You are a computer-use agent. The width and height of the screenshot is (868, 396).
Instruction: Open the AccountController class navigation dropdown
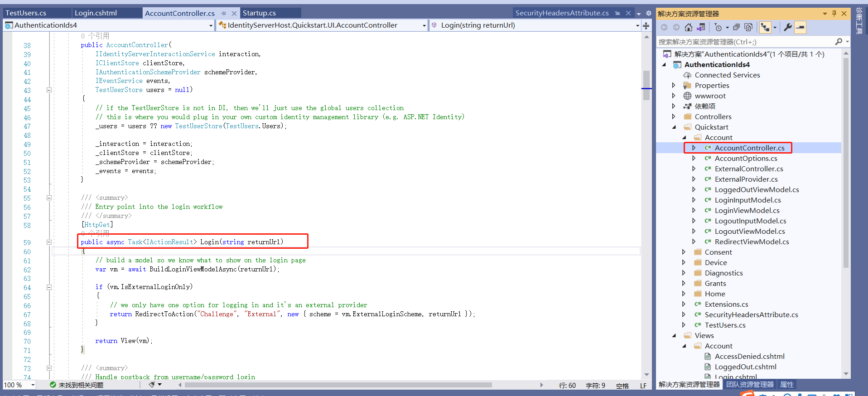pos(424,25)
